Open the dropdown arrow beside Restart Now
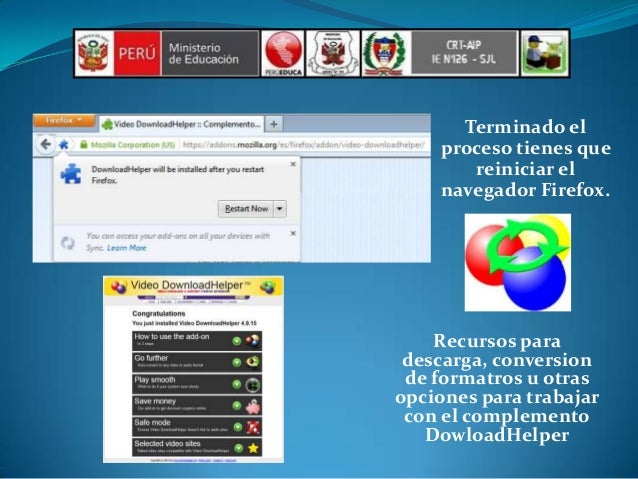 pyautogui.click(x=280, y=209)
